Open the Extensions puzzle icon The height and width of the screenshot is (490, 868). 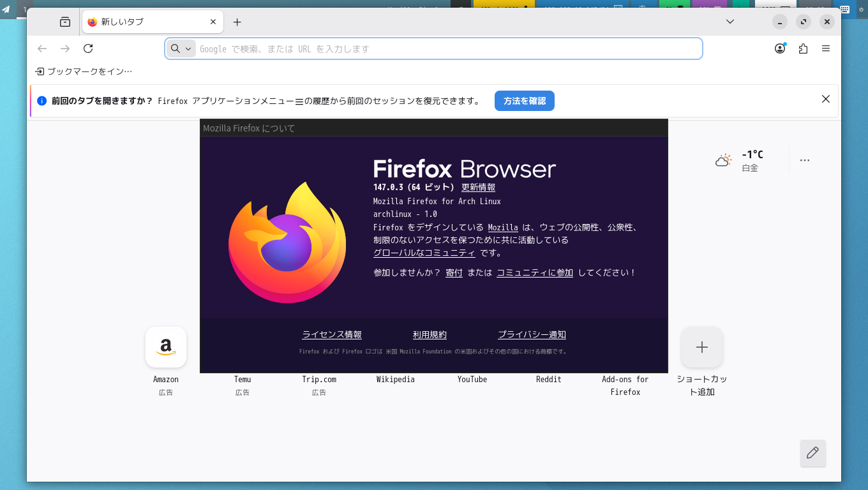803,48
